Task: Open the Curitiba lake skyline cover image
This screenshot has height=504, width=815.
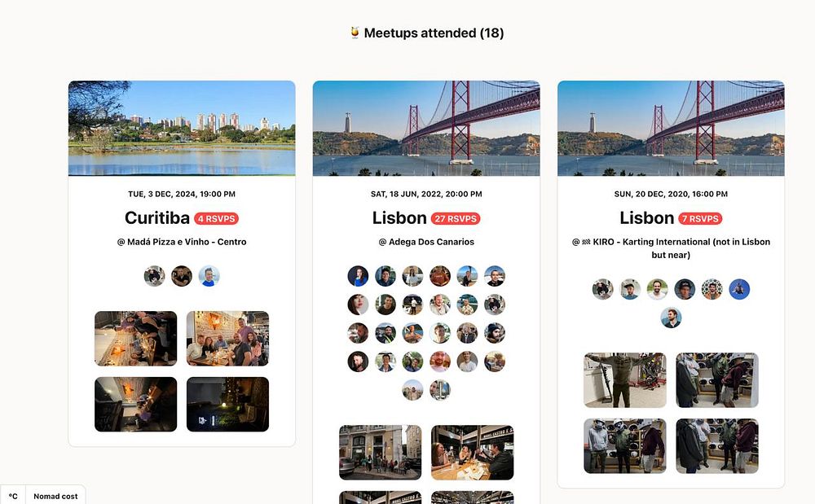Action: 182,128
